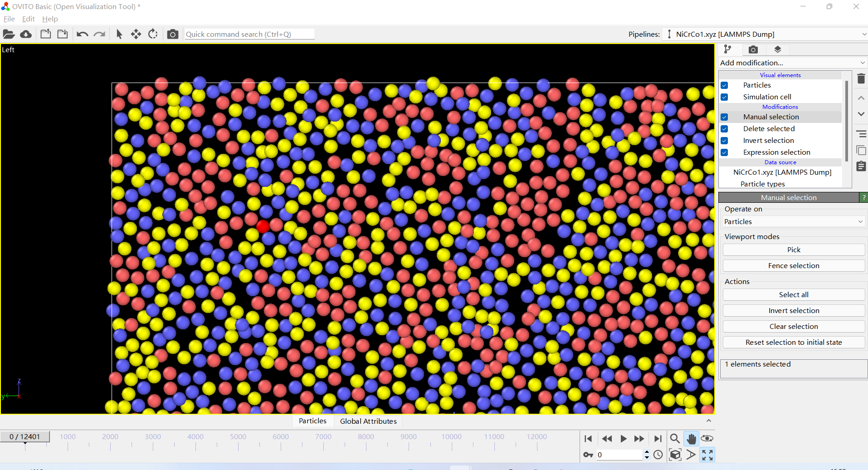Activate the selection arrow mode
This screenshot has height=470, width=868.
[x=119, y=34]
